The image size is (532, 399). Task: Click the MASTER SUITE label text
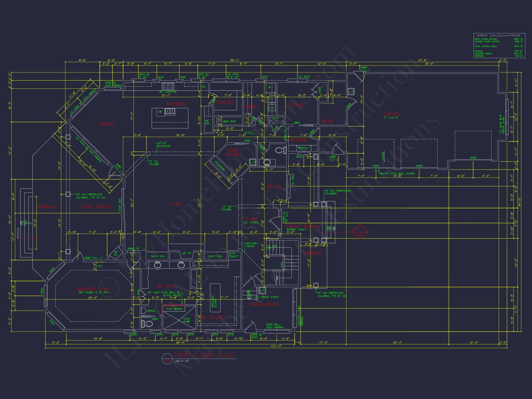(x=94, y=289)
